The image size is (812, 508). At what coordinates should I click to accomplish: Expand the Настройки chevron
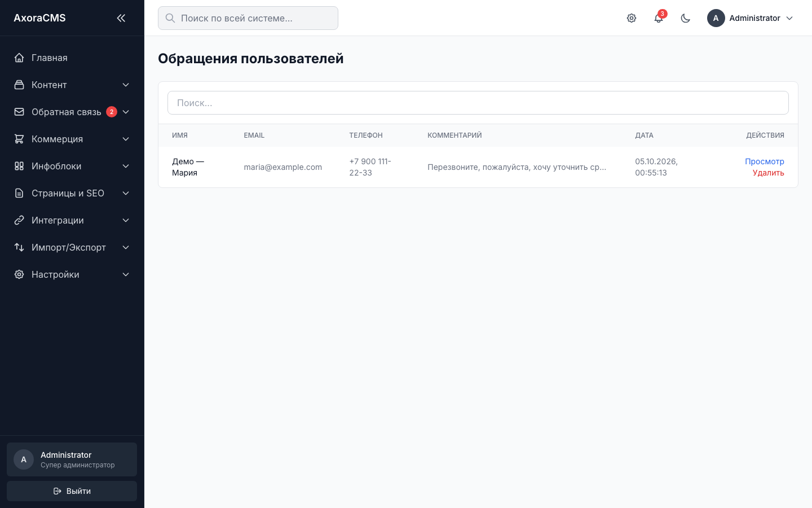click(x=126, y=274)
